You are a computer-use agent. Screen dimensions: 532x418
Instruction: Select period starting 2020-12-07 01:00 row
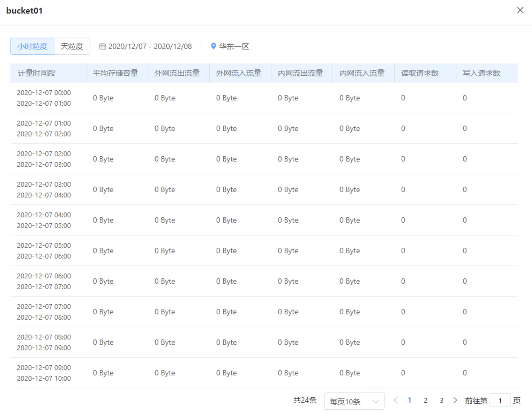coord(264,128)
